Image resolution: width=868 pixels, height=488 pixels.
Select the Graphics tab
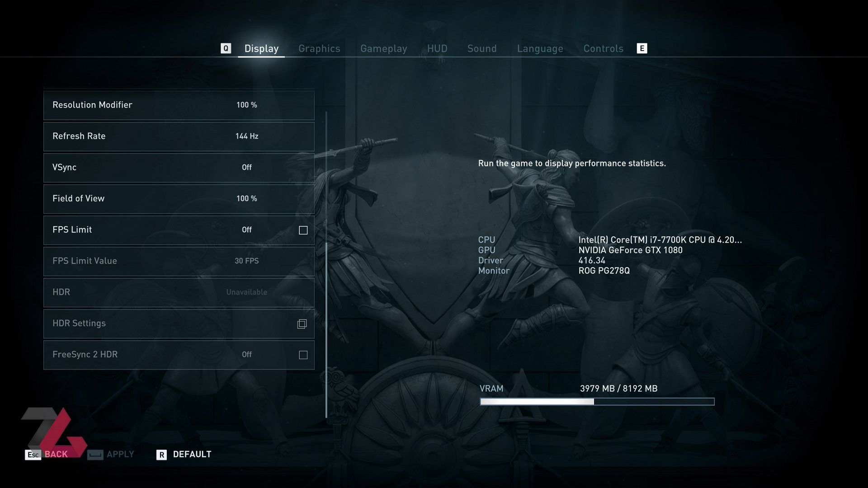tap(319, 48)
